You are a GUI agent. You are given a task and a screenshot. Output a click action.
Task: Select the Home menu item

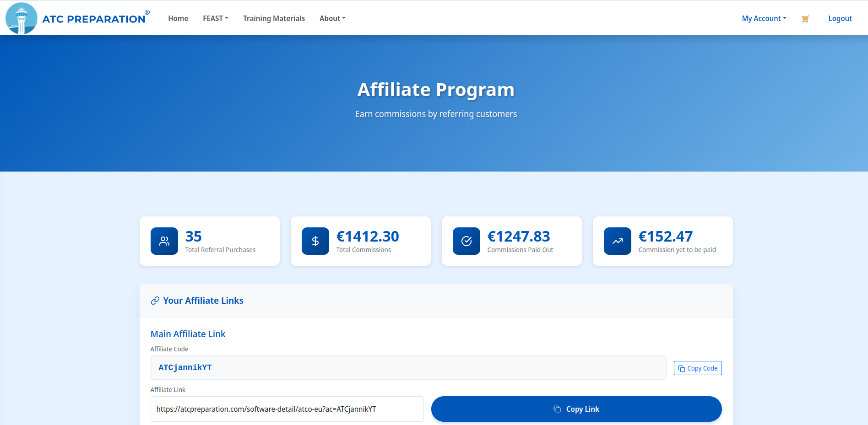point(178,18)
